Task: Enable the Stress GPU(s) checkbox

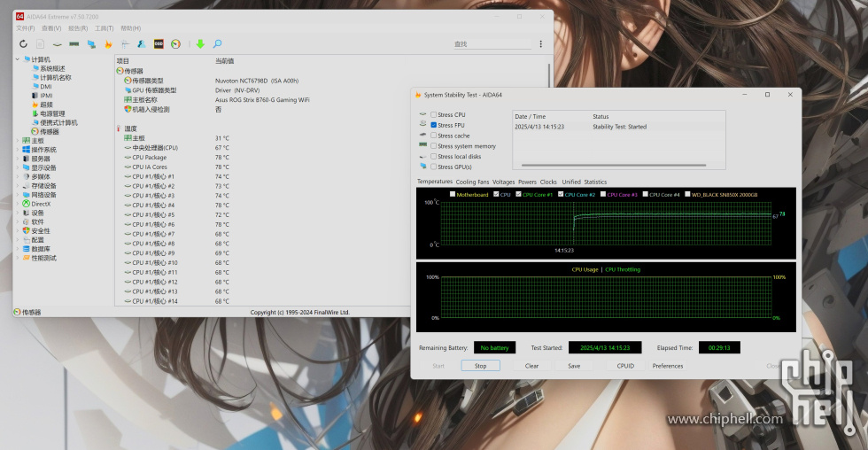Action: point(433,167)
